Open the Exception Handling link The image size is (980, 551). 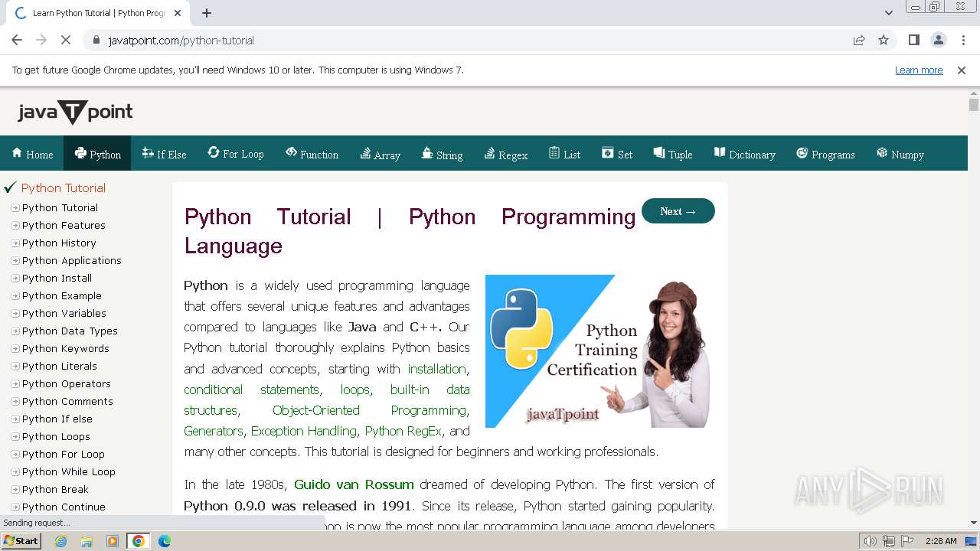pos(304,431)
